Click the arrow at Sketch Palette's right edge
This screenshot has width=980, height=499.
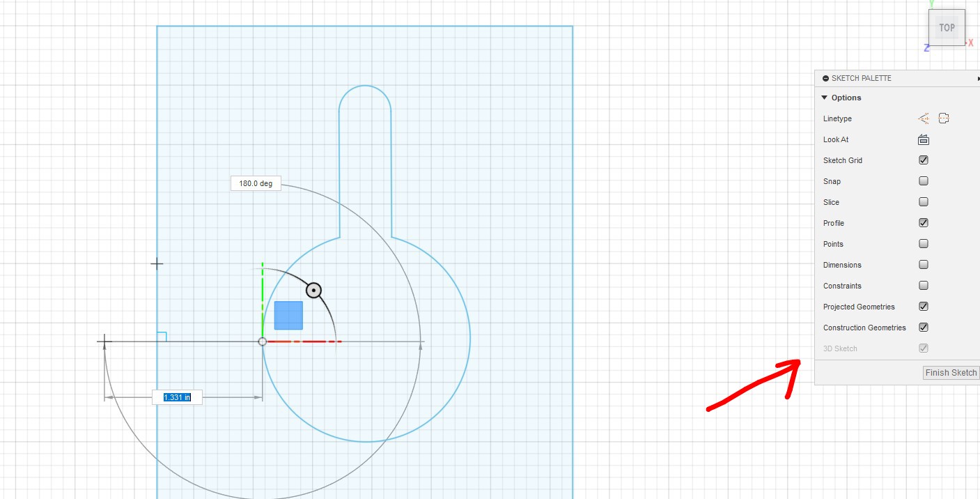click(977, 79)
